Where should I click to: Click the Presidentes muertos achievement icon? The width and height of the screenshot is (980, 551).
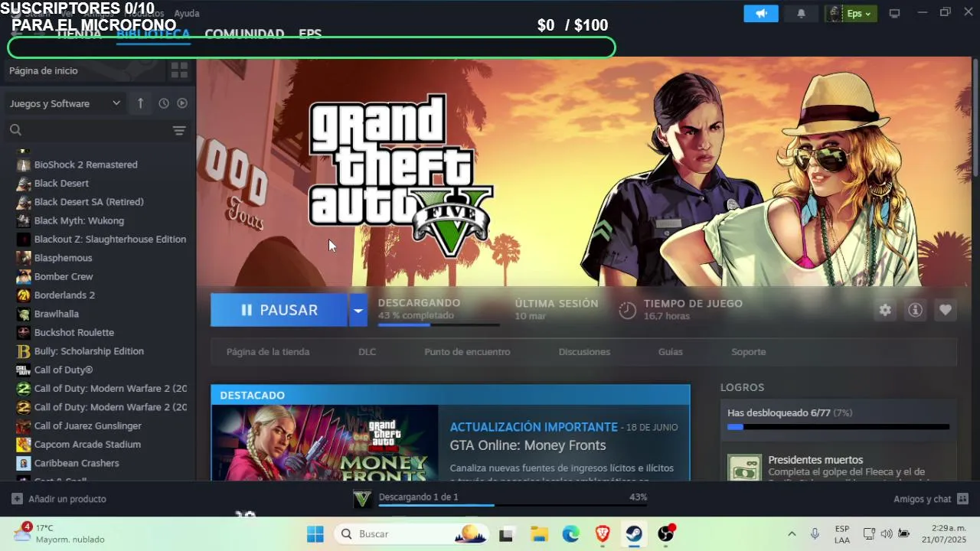coord(744,467)
